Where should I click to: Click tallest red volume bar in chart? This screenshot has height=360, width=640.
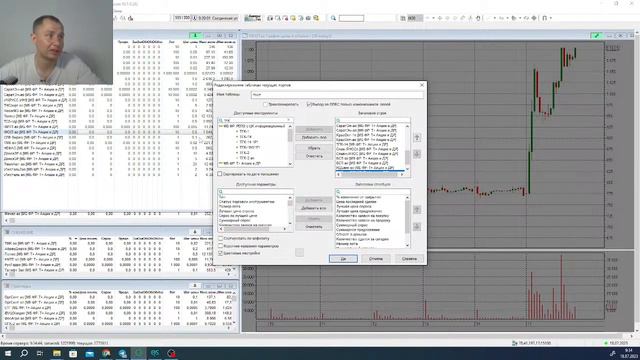click(561, 287)
